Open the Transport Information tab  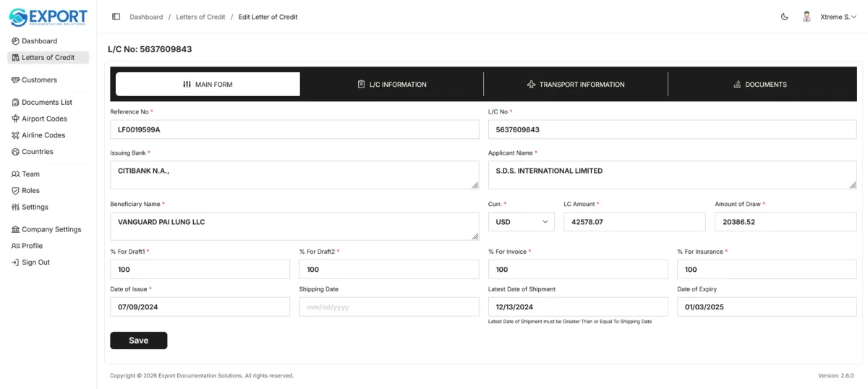click(576, 84)
